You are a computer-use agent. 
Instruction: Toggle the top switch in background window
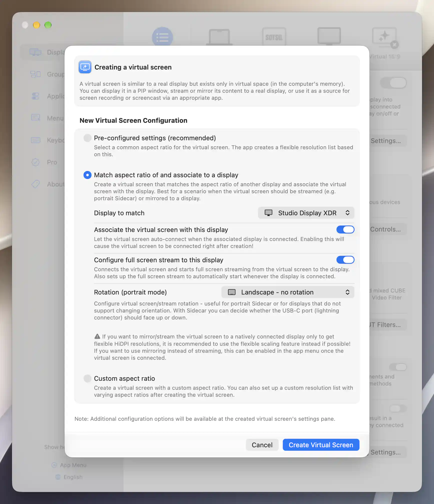[393, 83]
